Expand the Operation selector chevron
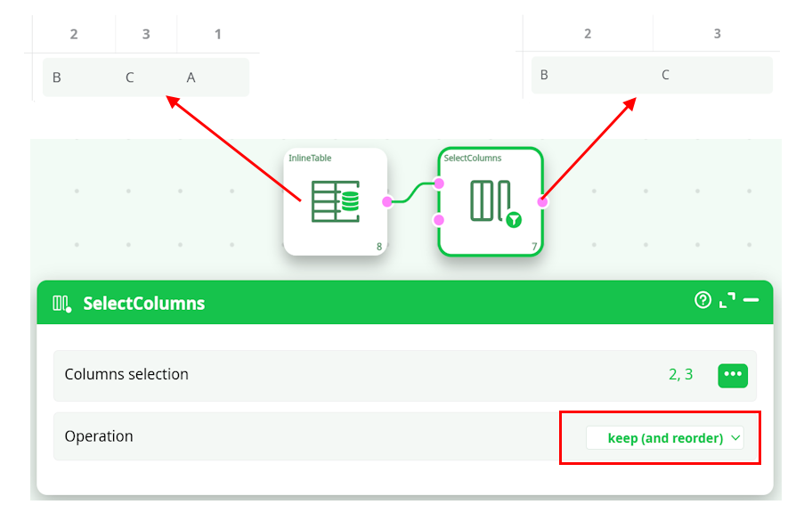 click(x=735, y=437)
